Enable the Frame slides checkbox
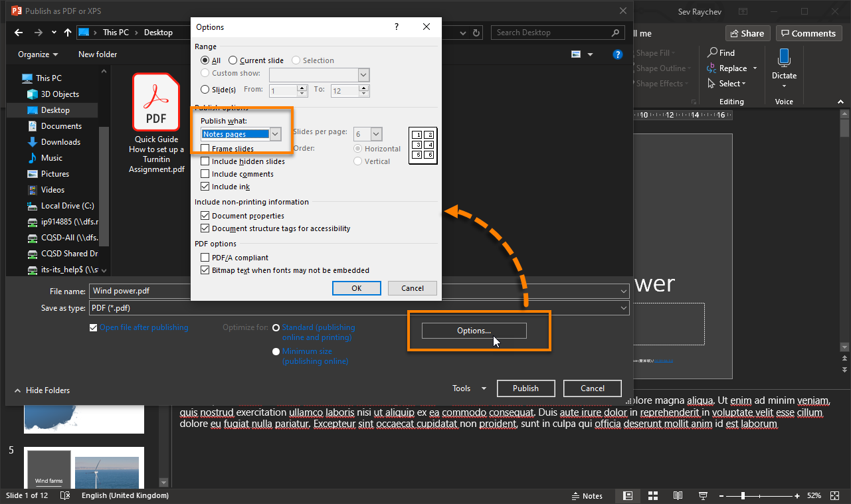 point(205,149)
